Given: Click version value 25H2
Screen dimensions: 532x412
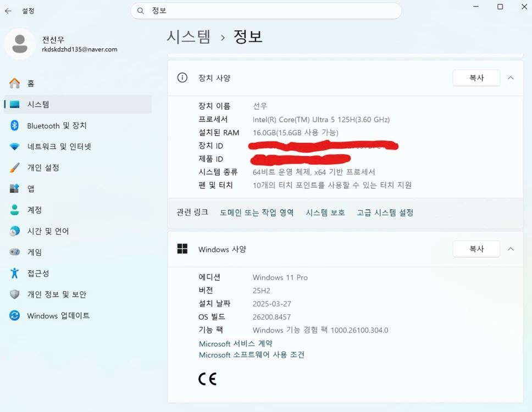Looking at the screenshot, I should click(261, 291).
